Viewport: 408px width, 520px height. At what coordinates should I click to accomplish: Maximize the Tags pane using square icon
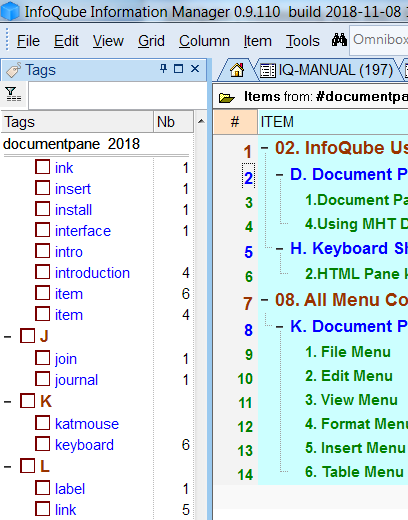pyautogui.click(x=179, y=69)
